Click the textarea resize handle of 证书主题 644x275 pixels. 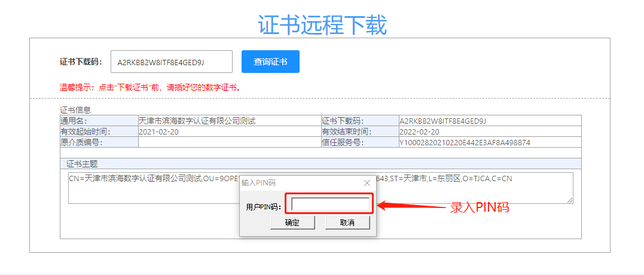click(x=570, y=200)
